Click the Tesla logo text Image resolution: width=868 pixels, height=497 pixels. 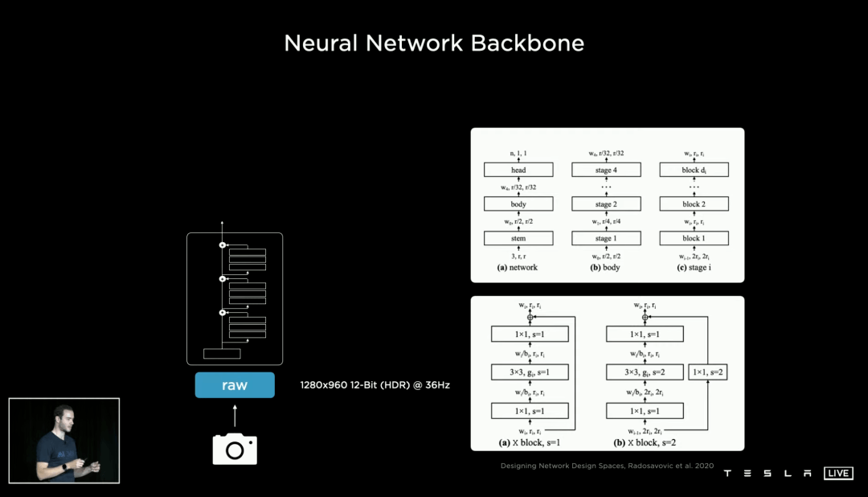(768, 473)
